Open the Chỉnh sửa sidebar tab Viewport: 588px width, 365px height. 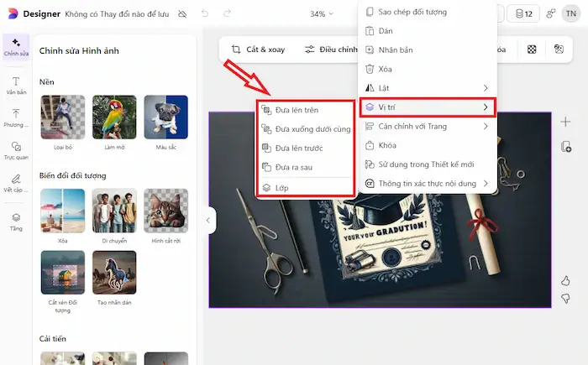pos(16,47)
